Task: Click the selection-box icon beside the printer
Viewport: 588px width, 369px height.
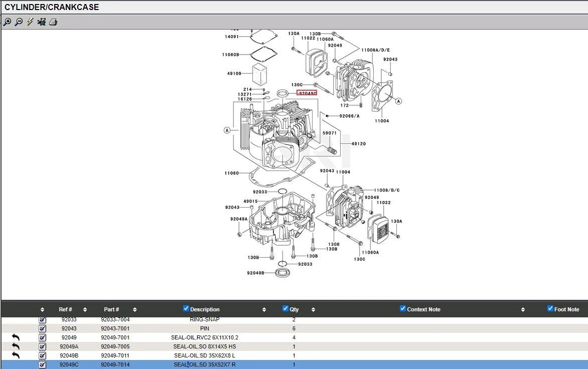Action: (42, 22)
